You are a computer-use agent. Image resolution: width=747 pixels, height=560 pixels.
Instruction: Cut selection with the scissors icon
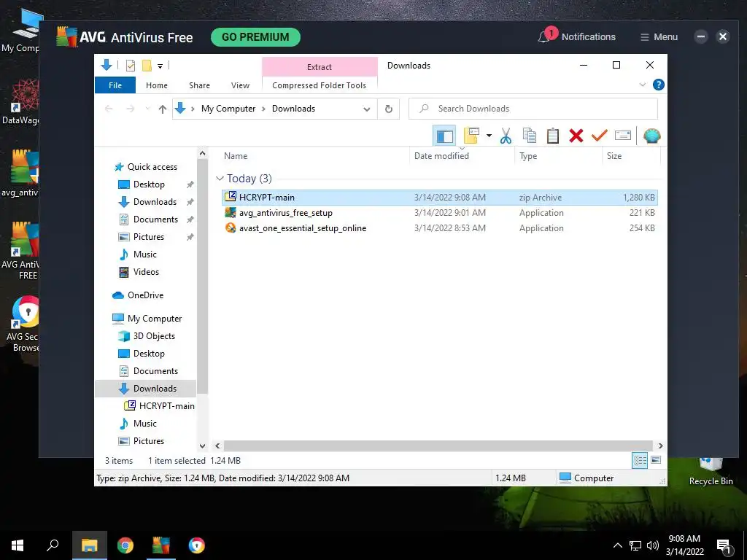506,136
